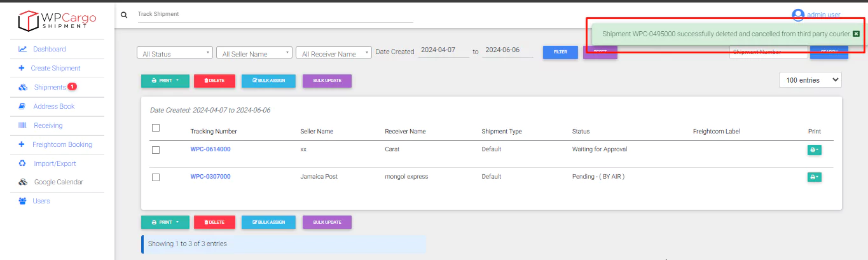Screen dimensions: 868x260
Task: Click the bottom red DELETE button
Action: pos(214,222)
